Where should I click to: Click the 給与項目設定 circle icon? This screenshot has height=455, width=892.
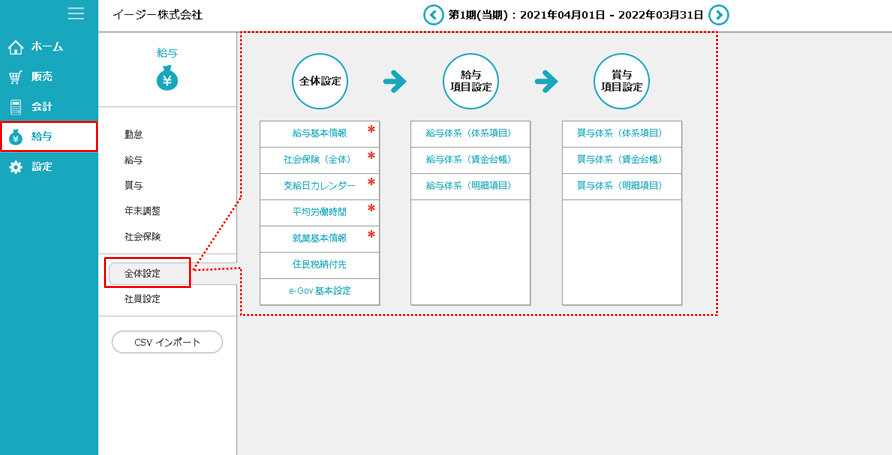[470, 81]
